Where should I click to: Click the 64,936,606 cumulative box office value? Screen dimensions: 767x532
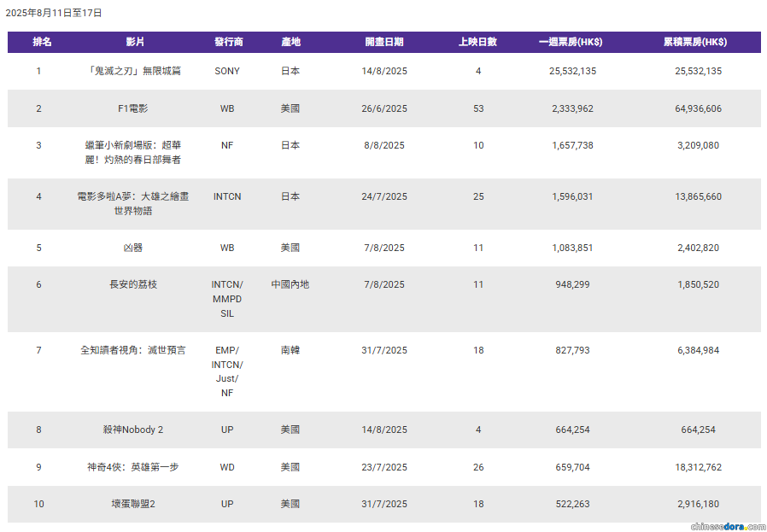[x=698, y=108]
